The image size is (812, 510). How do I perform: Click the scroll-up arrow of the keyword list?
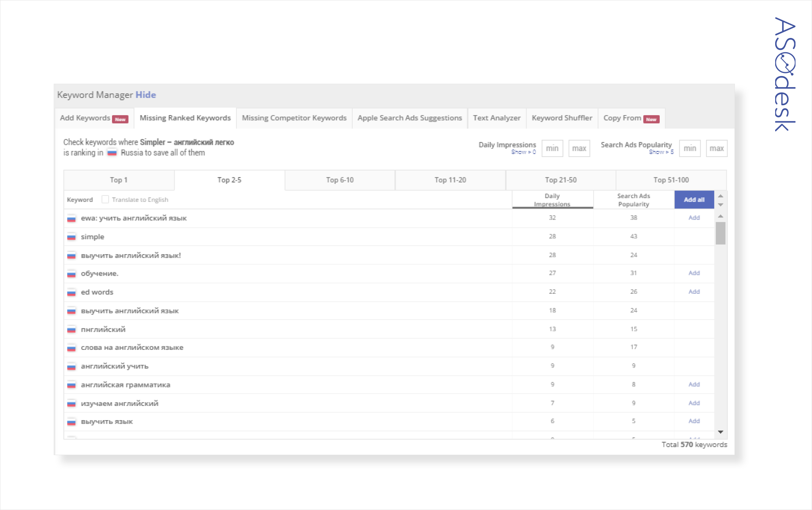click(x=720, y=217)
